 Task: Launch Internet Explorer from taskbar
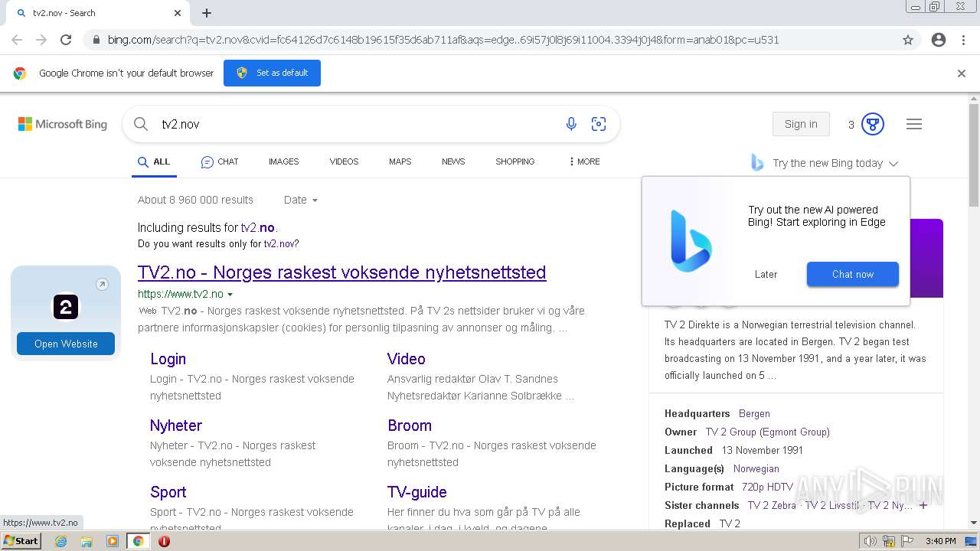coord(61,541)
